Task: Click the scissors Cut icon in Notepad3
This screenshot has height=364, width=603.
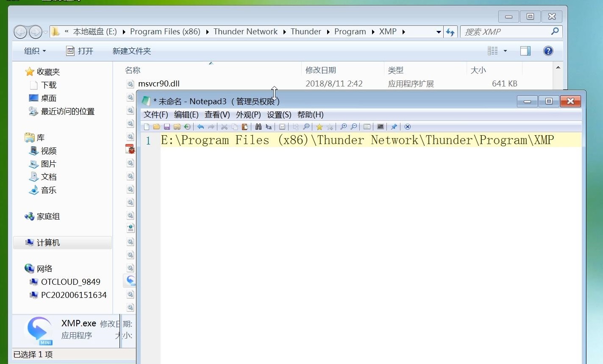Action: point(225,127)
